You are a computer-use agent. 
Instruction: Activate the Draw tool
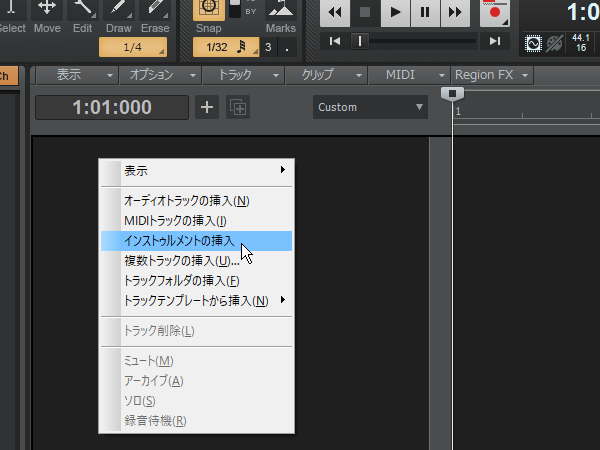click(119, 17)
